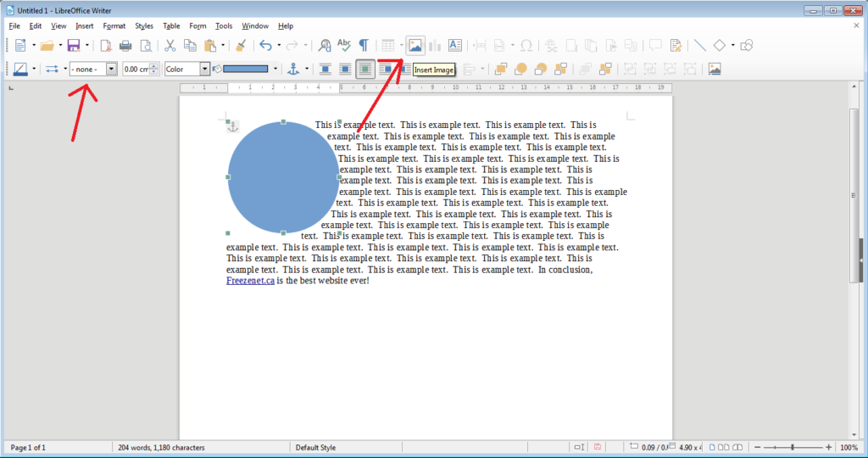
Task: Select the Cut scissors icon
Action: tap(170, 46)
